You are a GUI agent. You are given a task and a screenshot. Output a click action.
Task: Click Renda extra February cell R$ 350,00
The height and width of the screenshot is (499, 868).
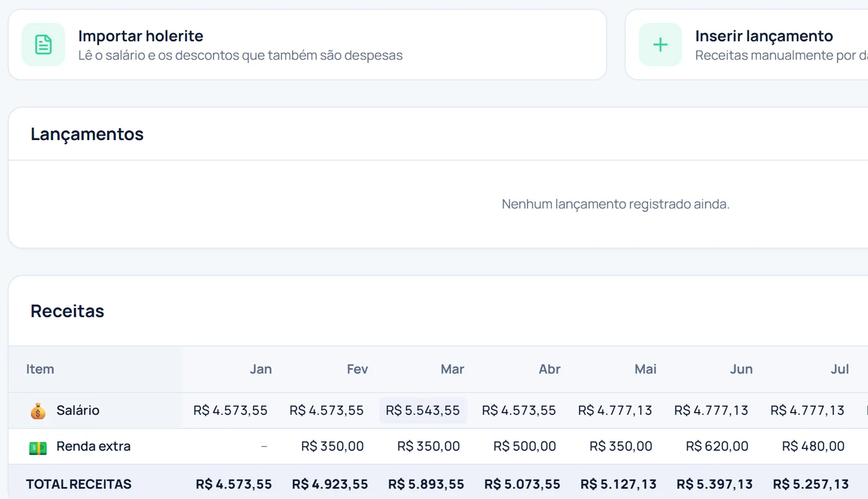pos(332,446)
